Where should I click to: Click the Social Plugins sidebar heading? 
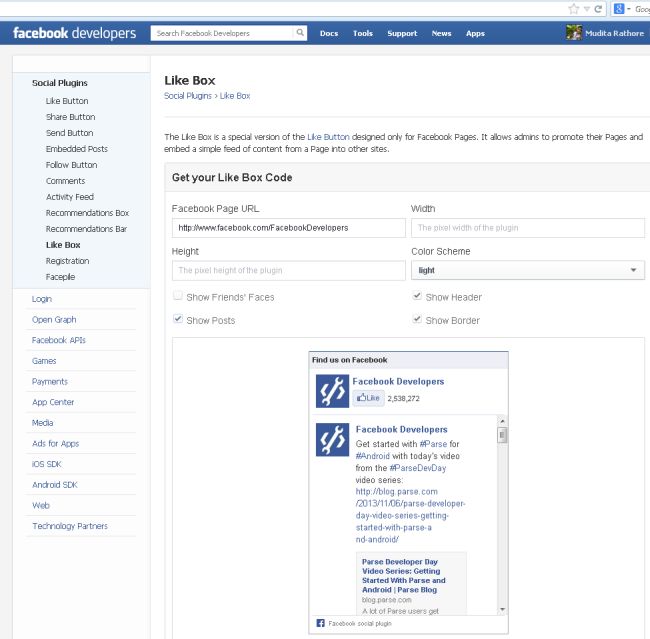(60, 83)
